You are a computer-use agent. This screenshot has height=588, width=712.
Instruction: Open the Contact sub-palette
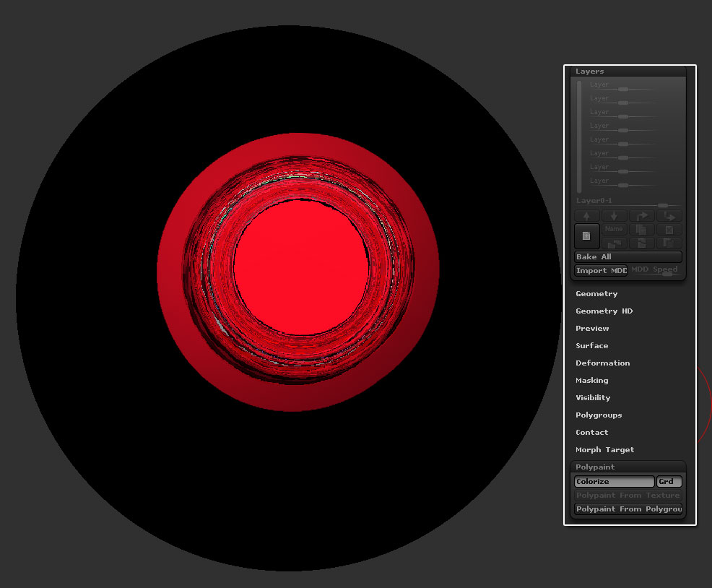click(591, 432)
